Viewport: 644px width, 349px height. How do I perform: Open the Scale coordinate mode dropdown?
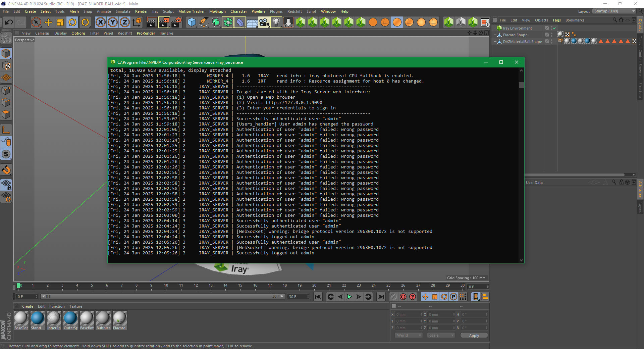441,335
